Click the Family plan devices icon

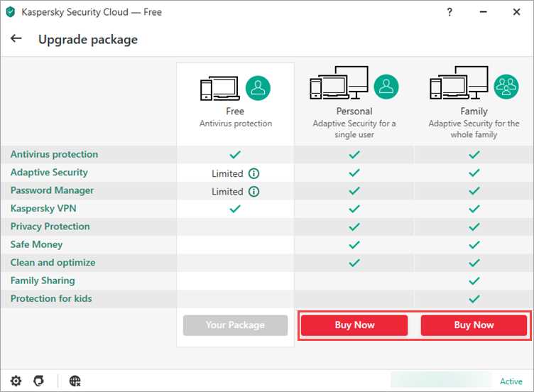(x=459, y=82)
